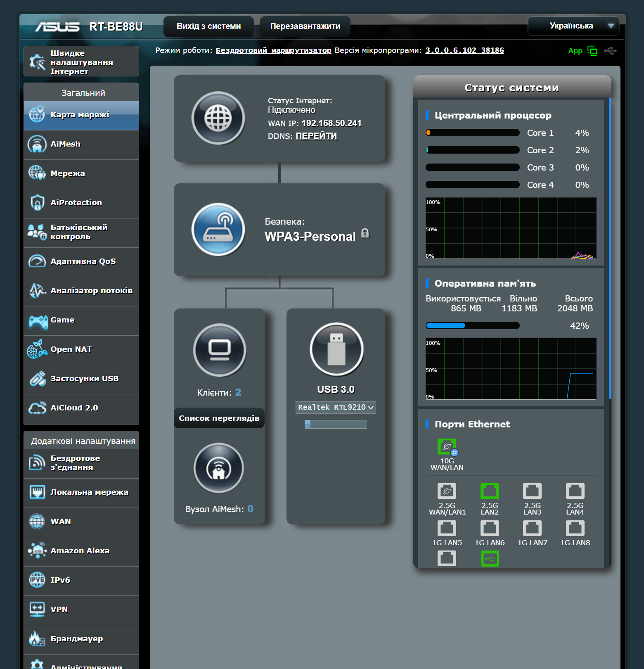Viewport: 644px width, 669px height.
Task: Open Застосунки USB menu item
Action: (81, 380)
